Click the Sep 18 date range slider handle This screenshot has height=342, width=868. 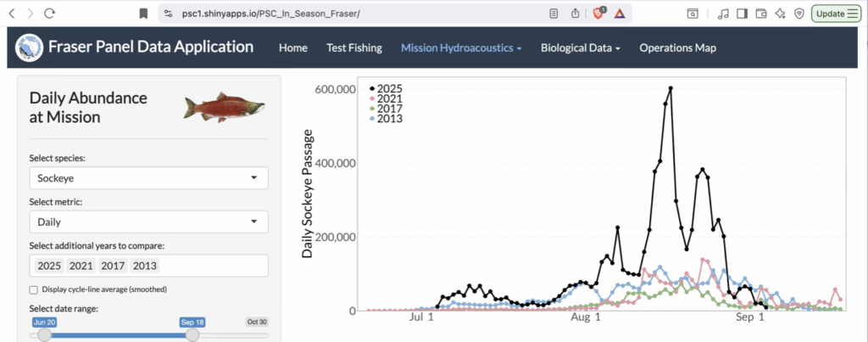pyautogui.click(x=192, y=335)
